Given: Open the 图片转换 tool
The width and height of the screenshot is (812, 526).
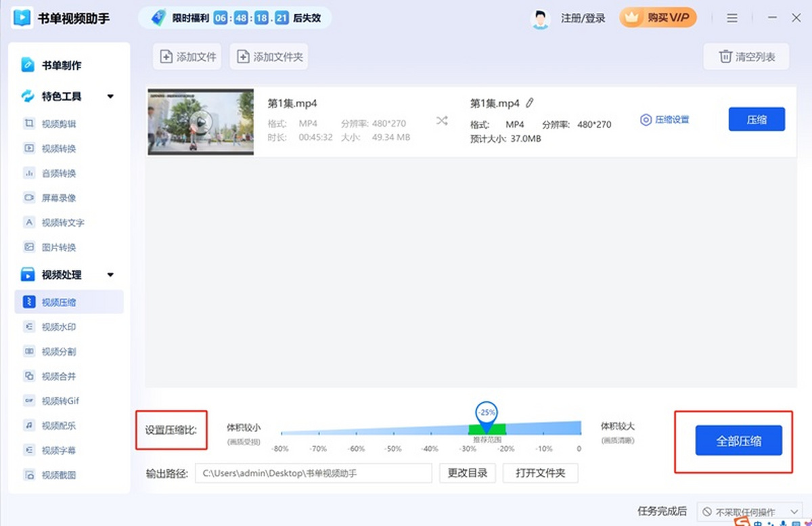Looking at the screenshot, I should click(x=50, y=247).
